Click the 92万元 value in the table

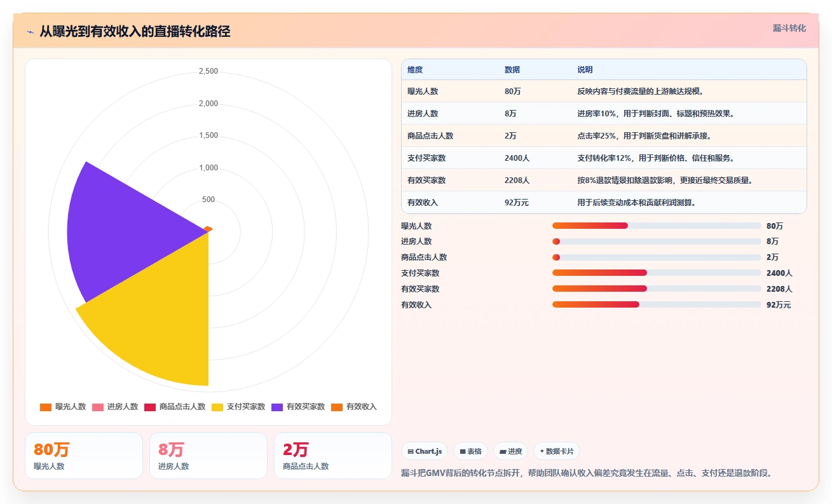[517, 202]
